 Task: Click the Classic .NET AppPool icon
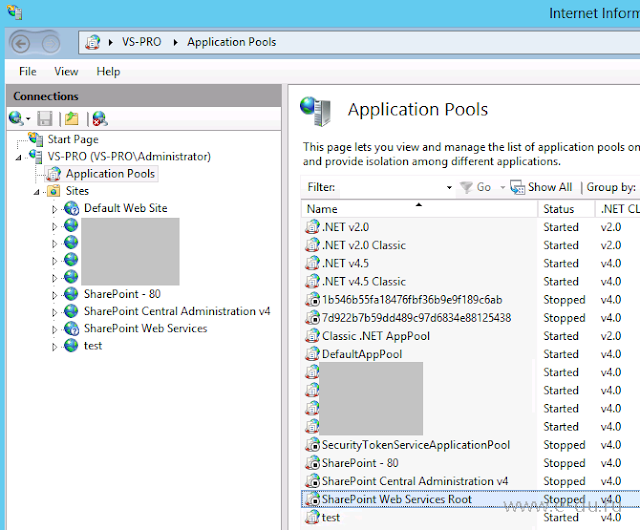click(312, 336)
